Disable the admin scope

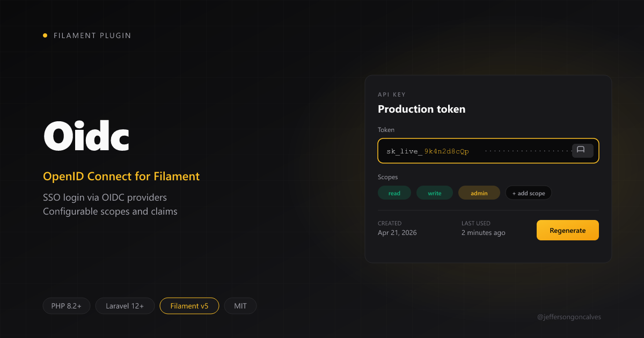479,193
